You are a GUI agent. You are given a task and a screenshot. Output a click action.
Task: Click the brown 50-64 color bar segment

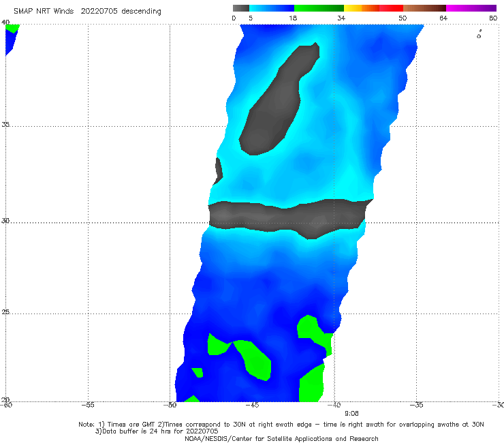coord(424,8)
